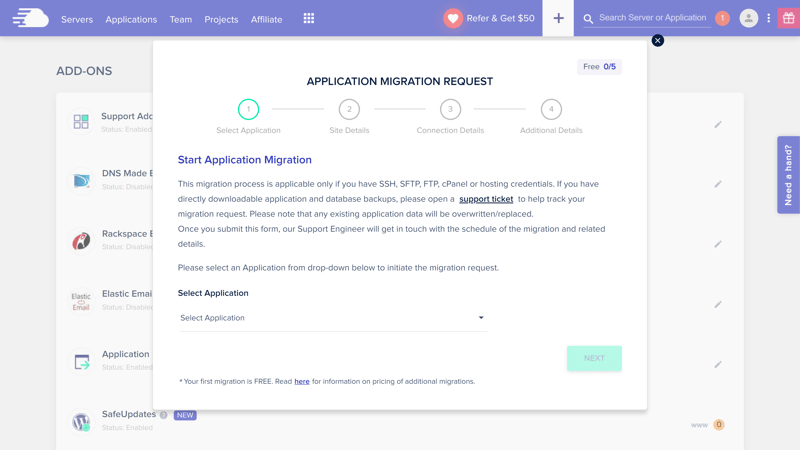Click the DNS Made Easy icon

(x=81, y=181)
